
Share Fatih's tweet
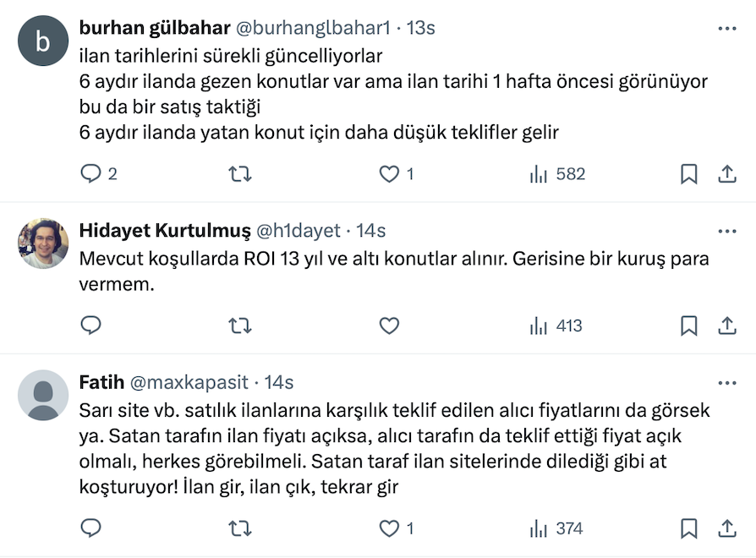(727, 528)
